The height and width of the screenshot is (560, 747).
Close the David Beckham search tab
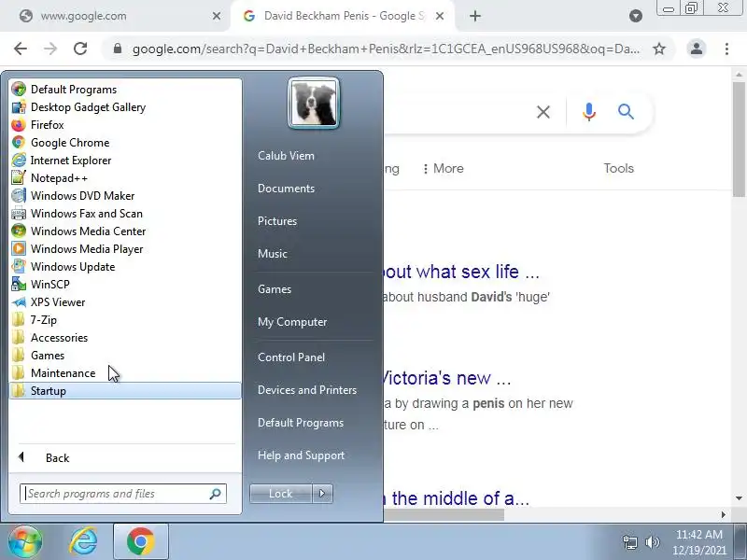coord(440,16)
